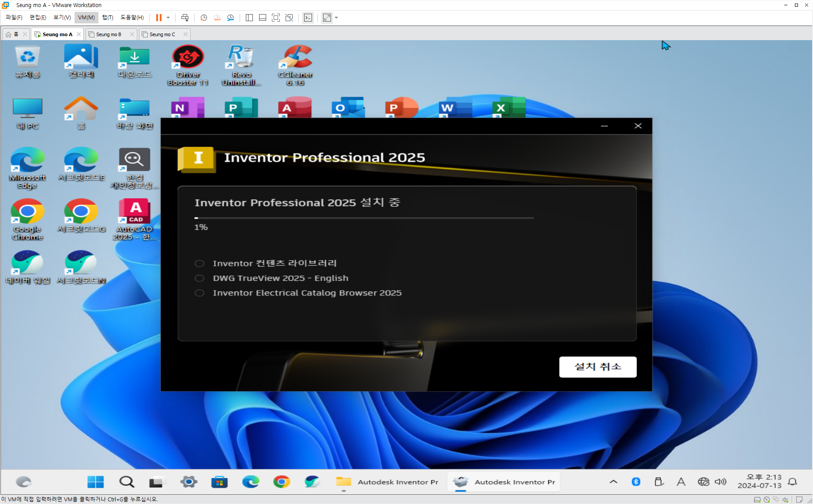Launch Outlook desktop shortcut

point(348,107)
